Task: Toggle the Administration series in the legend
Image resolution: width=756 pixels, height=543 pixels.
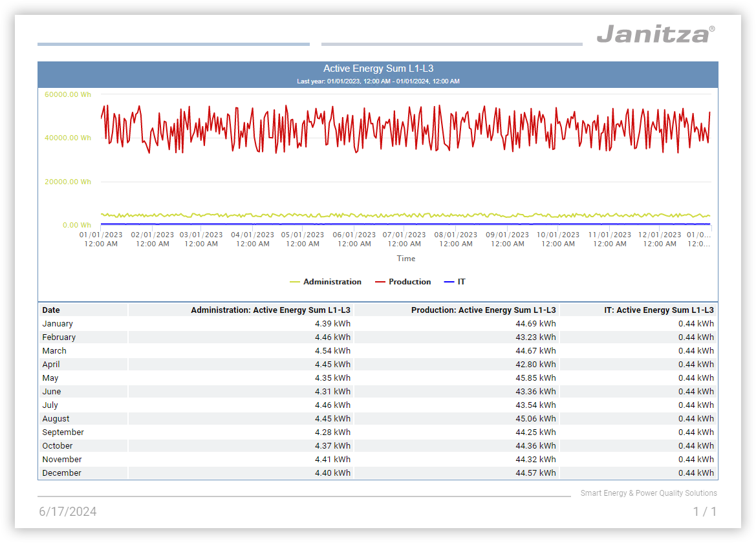Action: (x=332, y=282)
